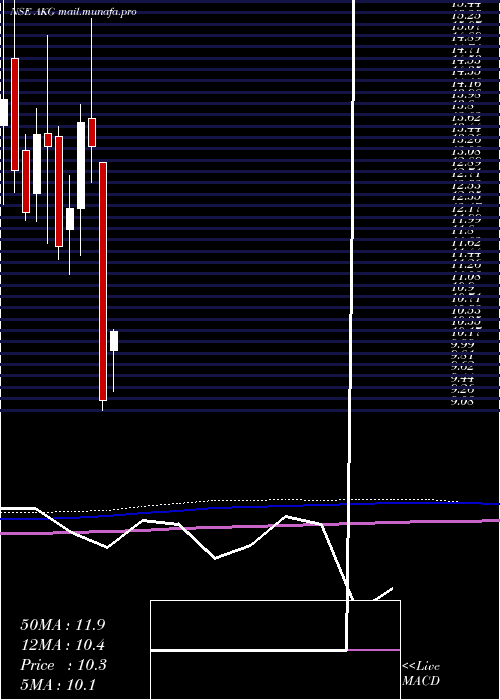Click the "50MA : 11.9" readout
Viewport: 500px width, 700px height.
coord(63,625)
